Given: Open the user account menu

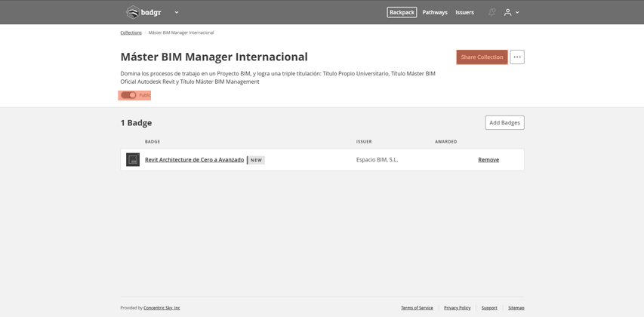Looking at the screenshot, I should click(511, 12).
